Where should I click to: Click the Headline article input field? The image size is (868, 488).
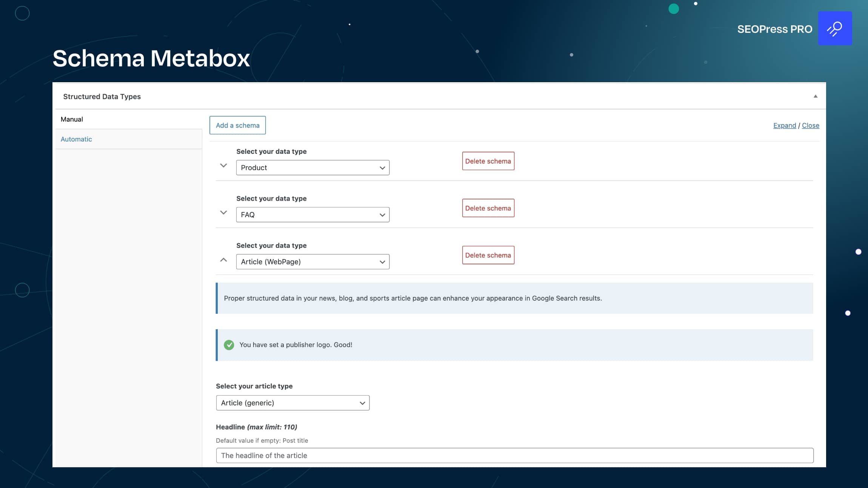coord(514,455)
